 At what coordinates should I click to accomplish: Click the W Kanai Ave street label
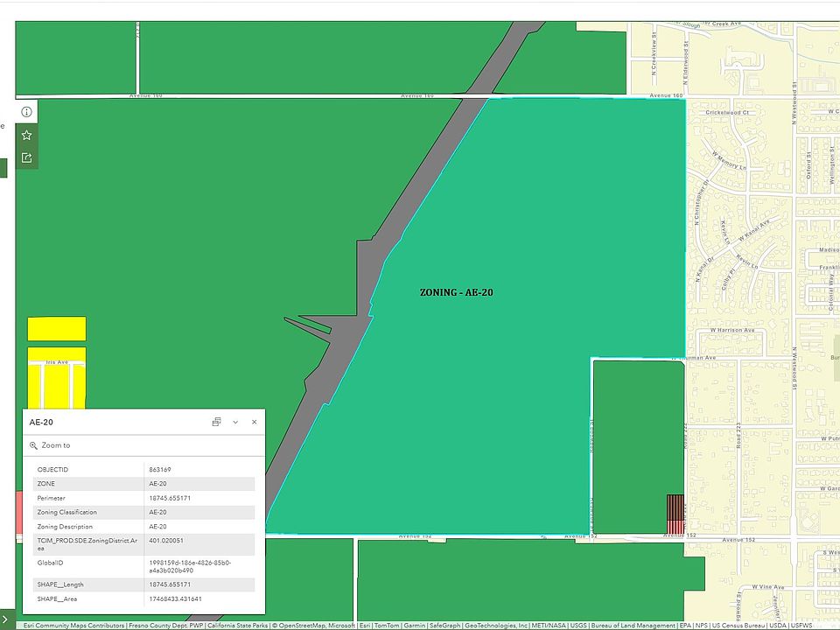(x=753, y=230)
